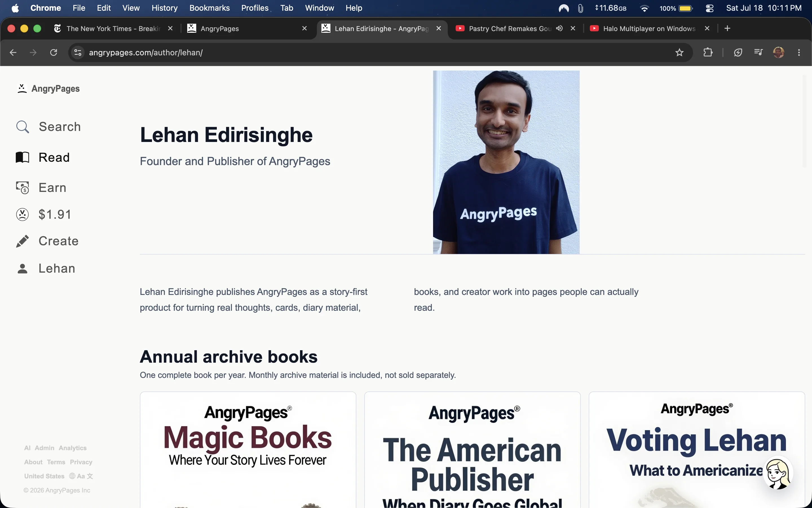This screenshot has width=812, height=508.
Task: Open the File menu
Action: coord(79,8)
